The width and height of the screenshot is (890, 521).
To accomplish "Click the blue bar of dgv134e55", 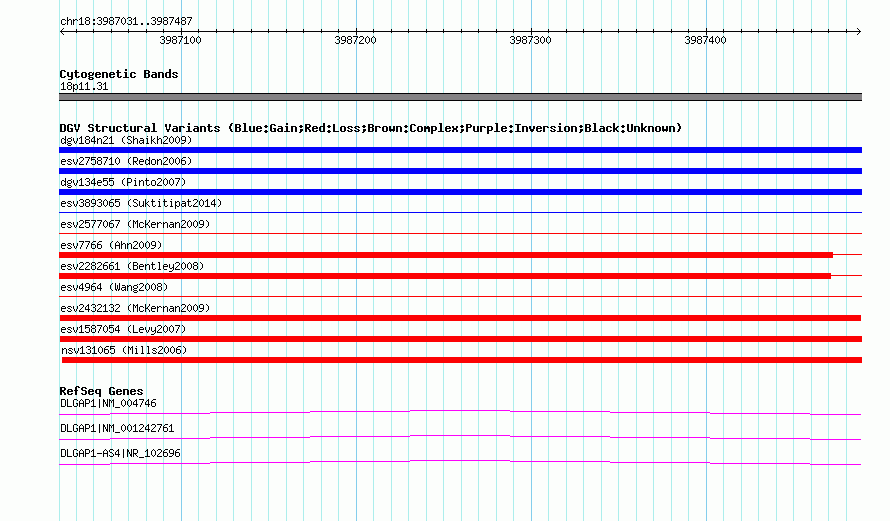I will pos(460,192).
